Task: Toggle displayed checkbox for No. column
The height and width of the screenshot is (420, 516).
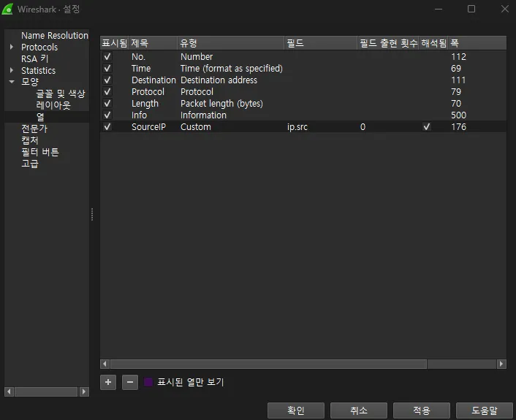Action: pos(107,56)
